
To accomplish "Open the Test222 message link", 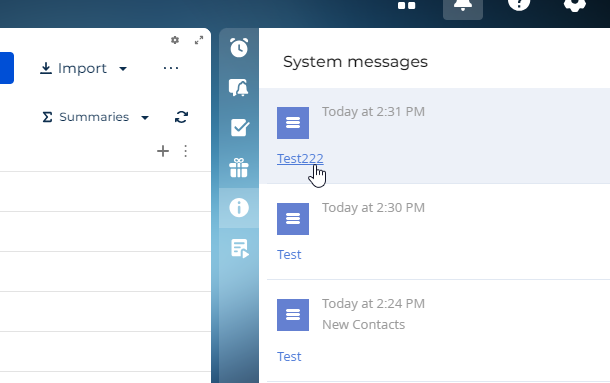I will tap(300, 158).
